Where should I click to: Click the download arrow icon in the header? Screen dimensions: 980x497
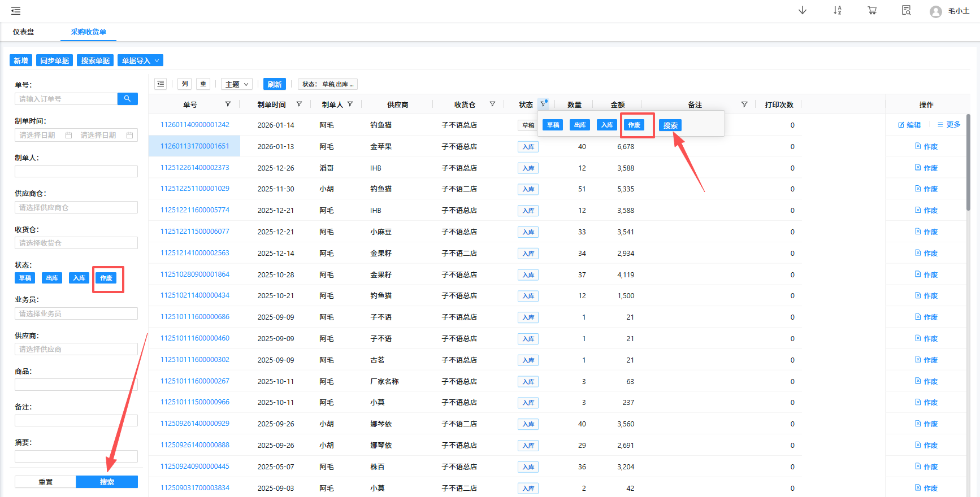click(802, 11)
